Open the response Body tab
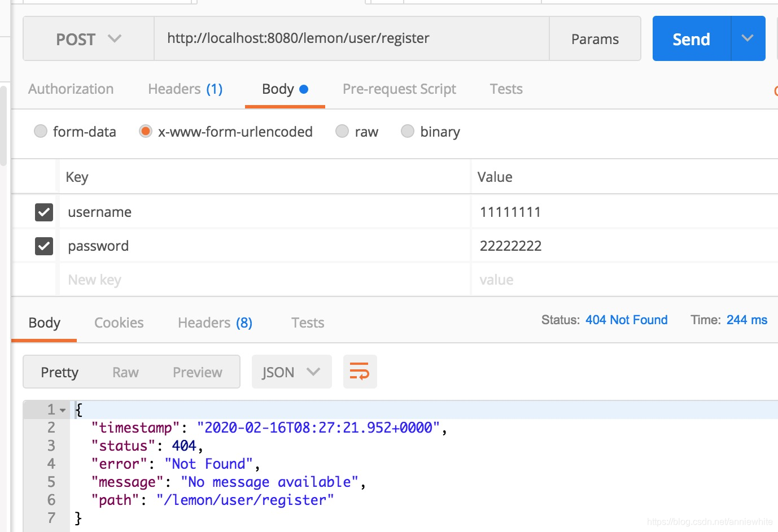The image size is (778, 532). [x=44, y=323]
